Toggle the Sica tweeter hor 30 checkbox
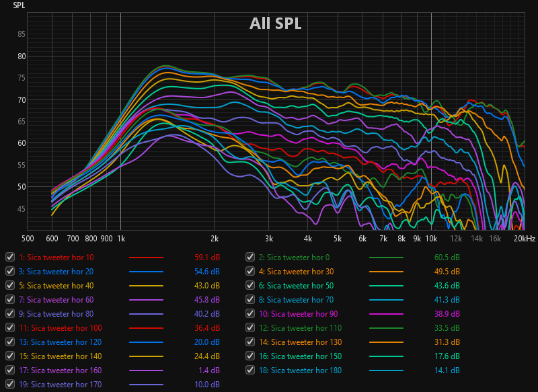 [x=250, y=271]
